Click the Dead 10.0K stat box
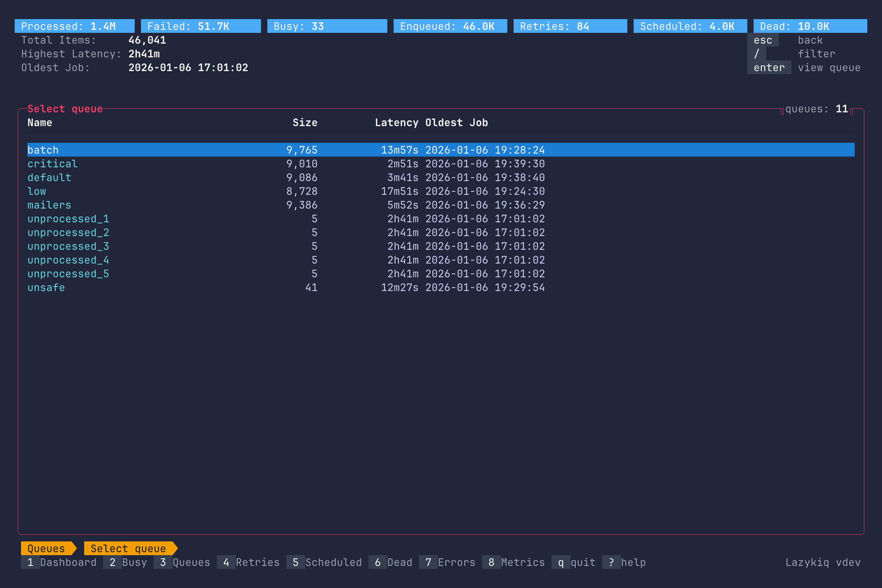 point(810,26)
